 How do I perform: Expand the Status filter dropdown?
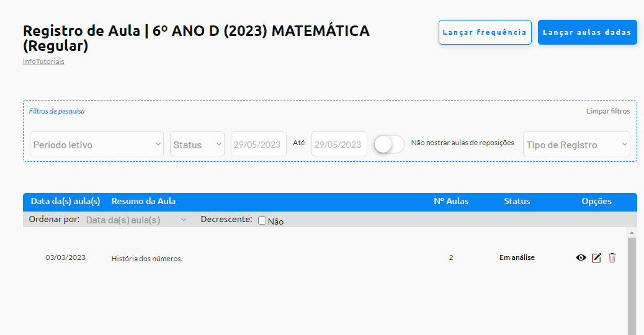point(197,144)
